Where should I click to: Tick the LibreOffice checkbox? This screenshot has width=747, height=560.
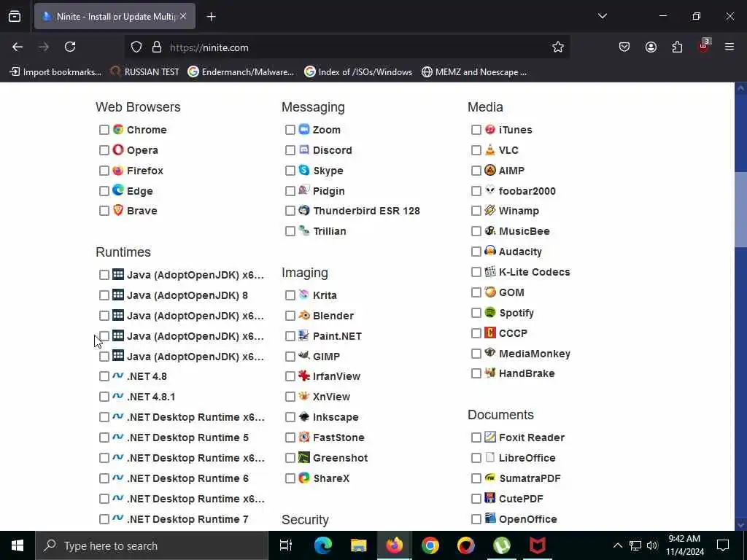pos(476,458)
